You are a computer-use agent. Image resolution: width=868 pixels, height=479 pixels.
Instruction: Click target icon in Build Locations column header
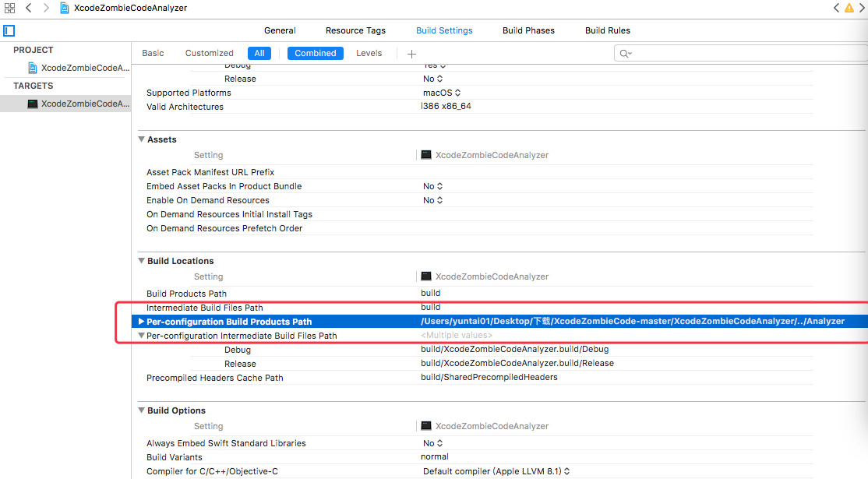425,276
